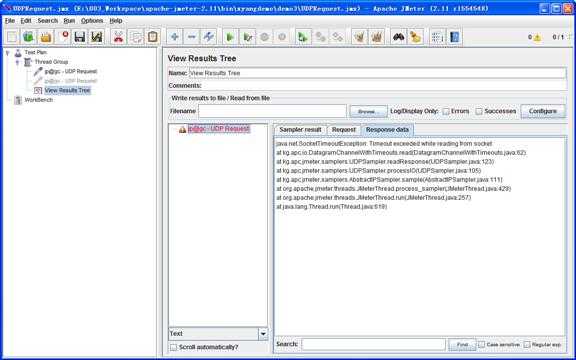
Task: Open the Search menu
Action: pos(48,21)
